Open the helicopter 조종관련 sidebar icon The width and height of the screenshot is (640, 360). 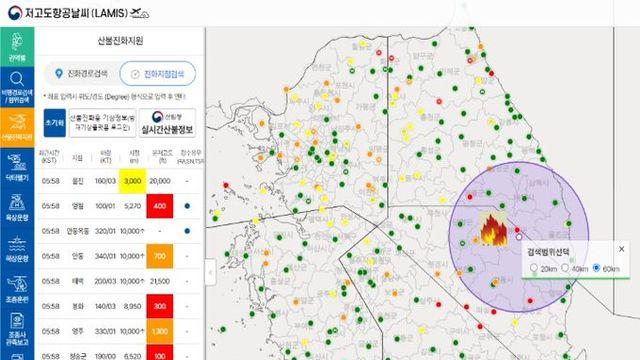coord(17,288)
